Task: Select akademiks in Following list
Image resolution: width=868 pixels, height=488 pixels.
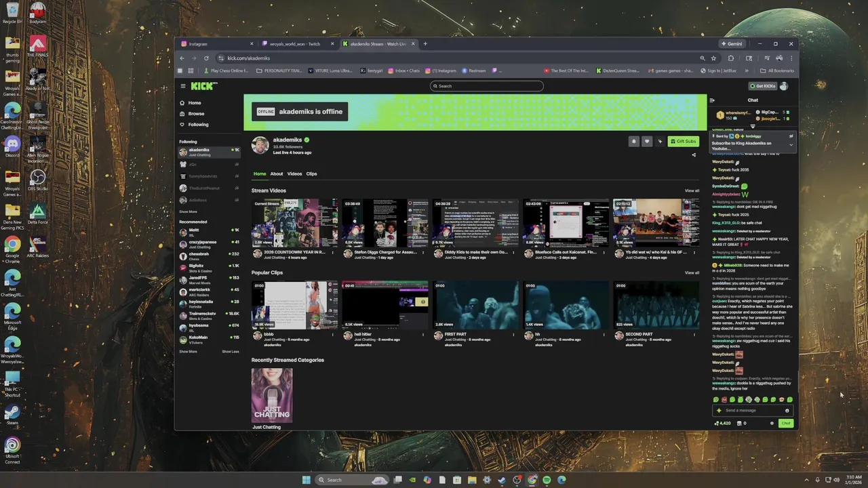Action: pos(209,152)
